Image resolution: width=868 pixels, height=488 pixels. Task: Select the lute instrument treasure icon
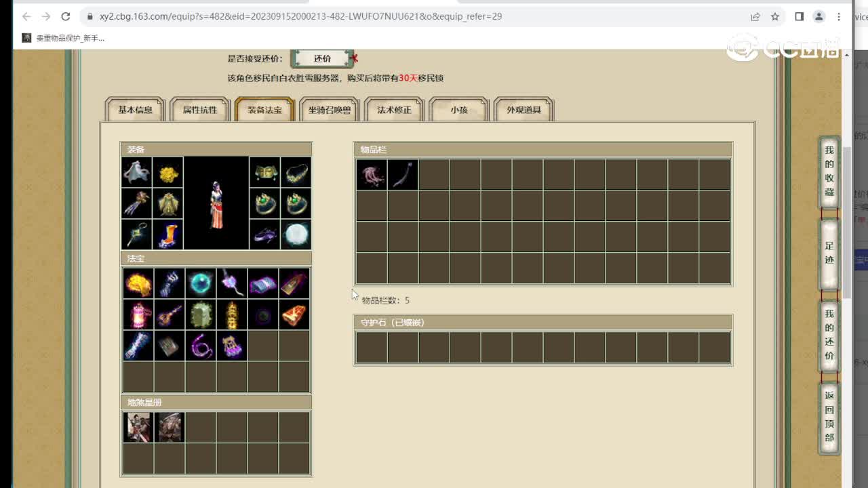coord(169,314)
